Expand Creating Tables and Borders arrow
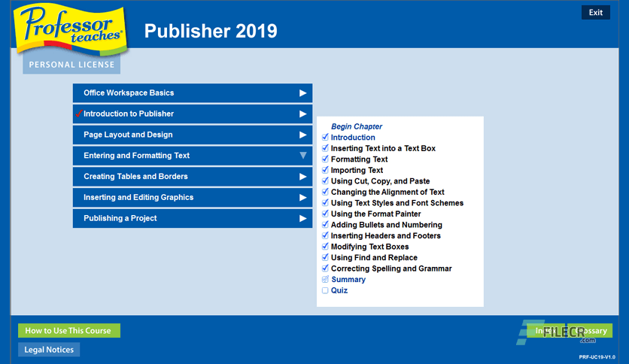 click(303, 177)
